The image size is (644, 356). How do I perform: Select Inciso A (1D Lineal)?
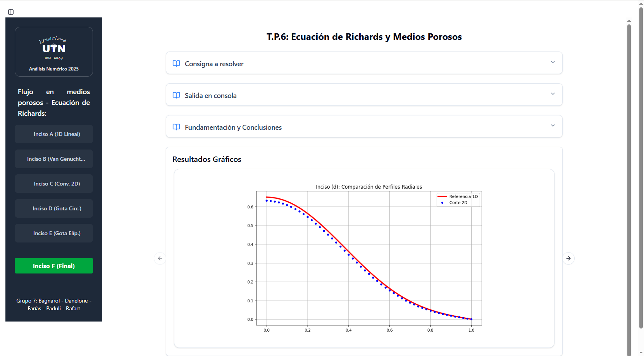tap(54, 134)
